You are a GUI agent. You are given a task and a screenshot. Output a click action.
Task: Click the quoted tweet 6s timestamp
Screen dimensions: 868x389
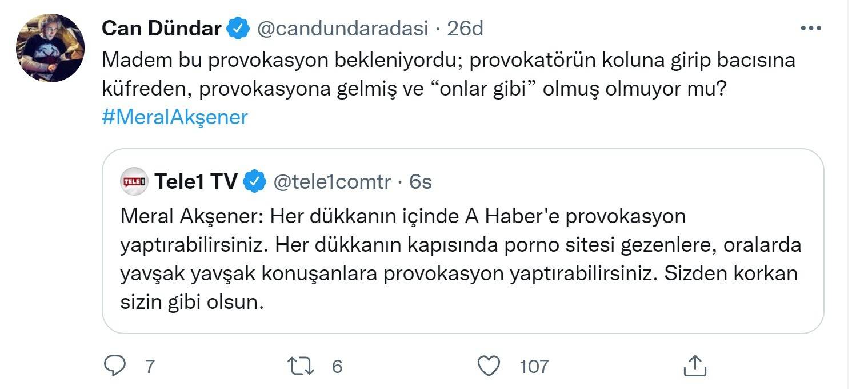click(x=421, y=182)
